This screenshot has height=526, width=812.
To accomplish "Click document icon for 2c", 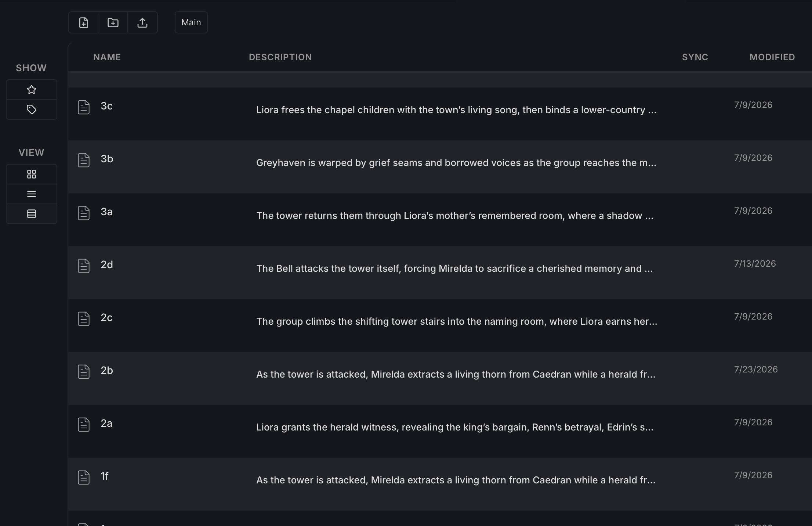I will pyautogui.click(x=84, y=319).
